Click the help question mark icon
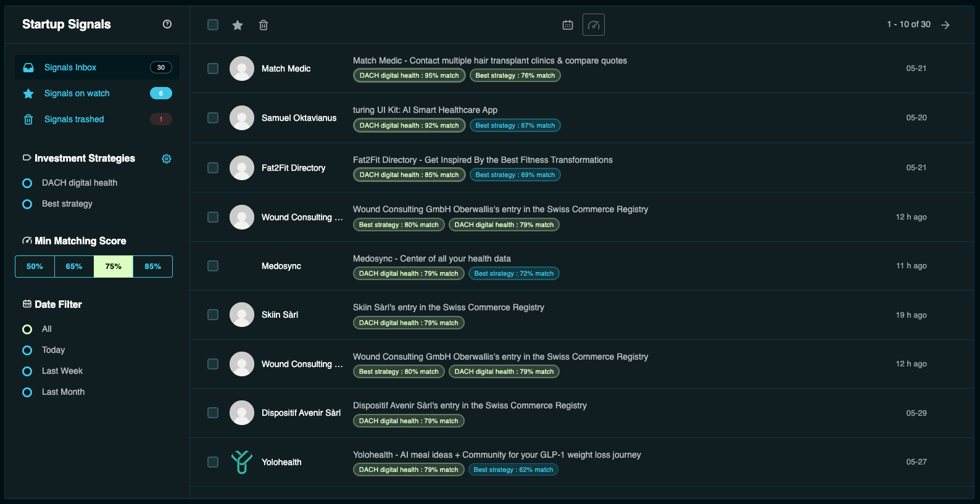Image resolution: width=980 pixels, height=504 pixels. pyautogui.click(x=167, y=24)
